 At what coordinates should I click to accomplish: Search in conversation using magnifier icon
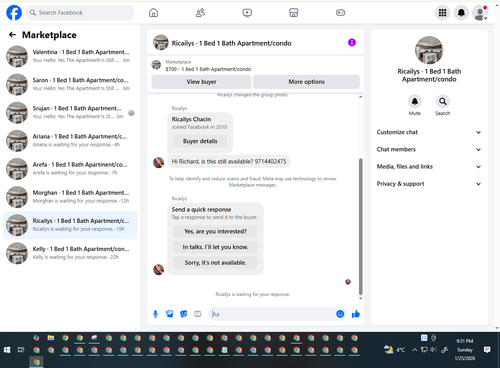[443, 101]
